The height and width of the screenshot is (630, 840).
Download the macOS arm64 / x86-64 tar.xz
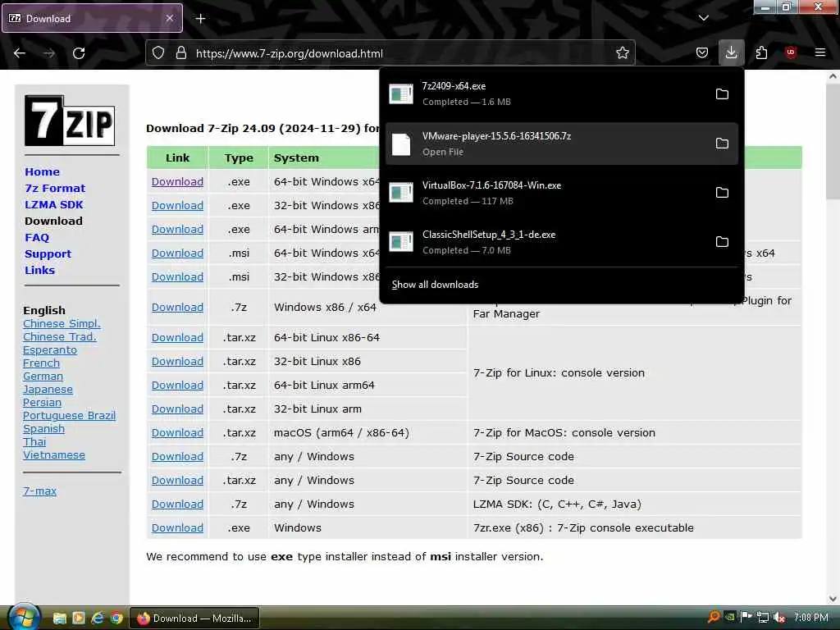click(x=177, y=432)
